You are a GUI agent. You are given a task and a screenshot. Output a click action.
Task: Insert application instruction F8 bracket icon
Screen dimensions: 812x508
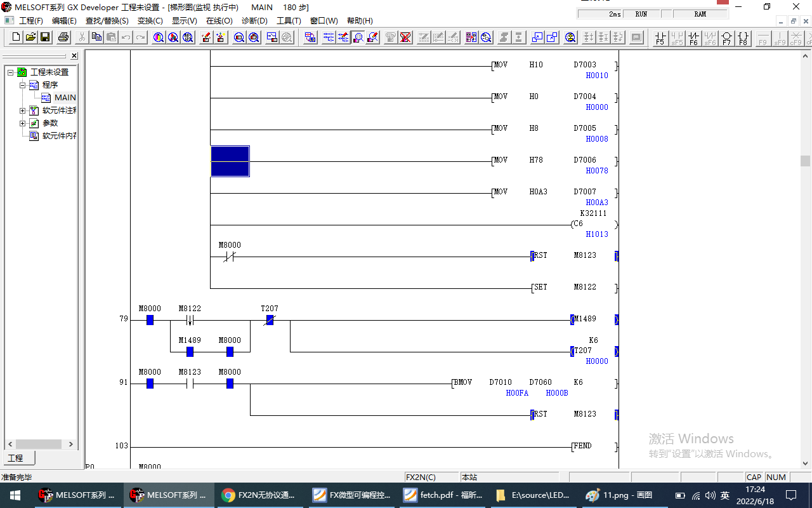point(743,38)
